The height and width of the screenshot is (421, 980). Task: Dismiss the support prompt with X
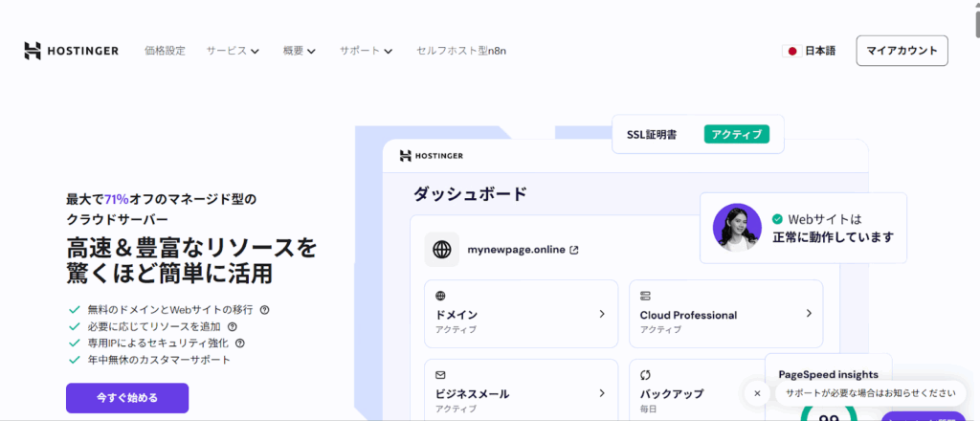pos(758,393)
